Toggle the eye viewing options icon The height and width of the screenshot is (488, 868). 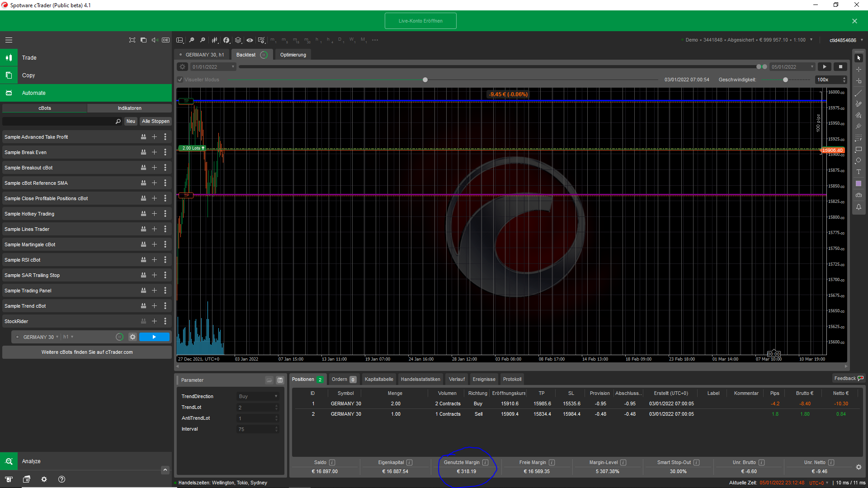click(250, 40)
